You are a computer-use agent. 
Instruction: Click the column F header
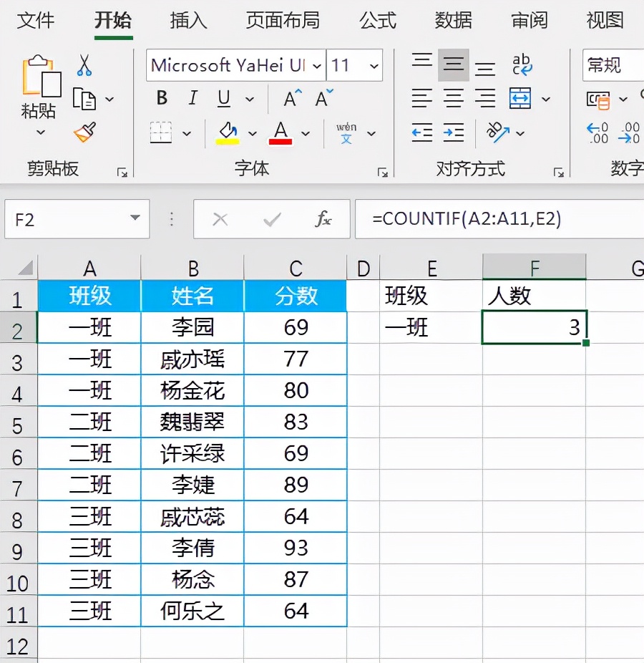[534, 268]
